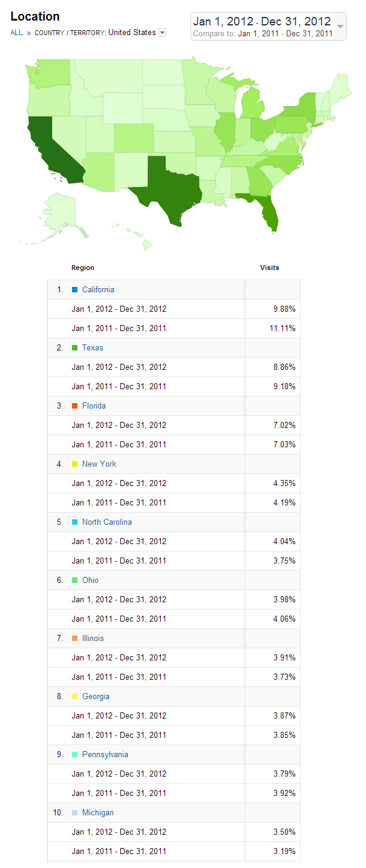The width and height of the screenshot is (366, 868).
Task: Open the date range picker dropdown
Action: pyautogui.click(x=339, y=27)
